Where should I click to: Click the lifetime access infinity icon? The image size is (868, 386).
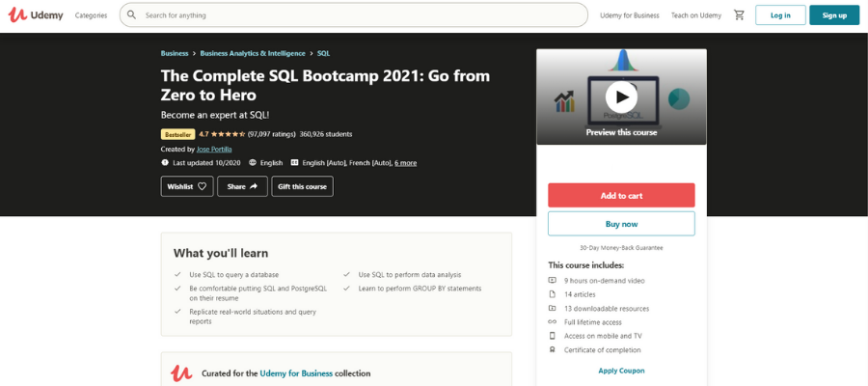click(x=552, y=321)
